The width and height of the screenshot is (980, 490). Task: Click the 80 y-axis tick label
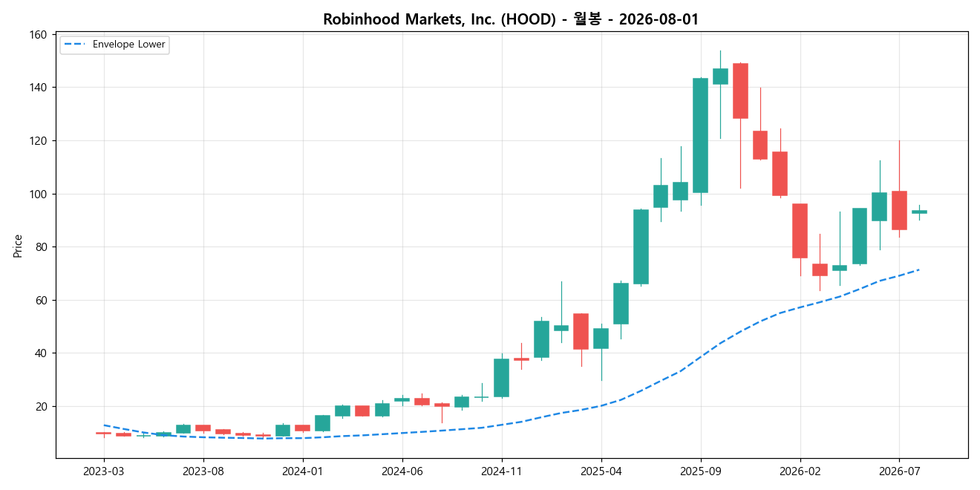click(x=42, y=247)
